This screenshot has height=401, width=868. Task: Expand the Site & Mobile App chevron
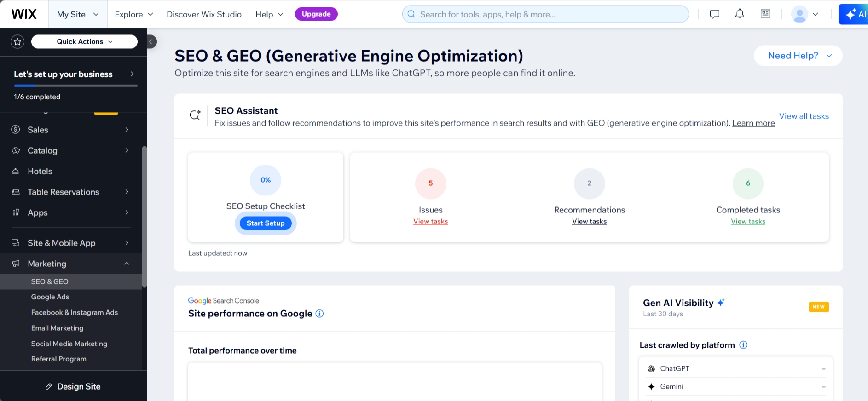click(x=127, y=243)
